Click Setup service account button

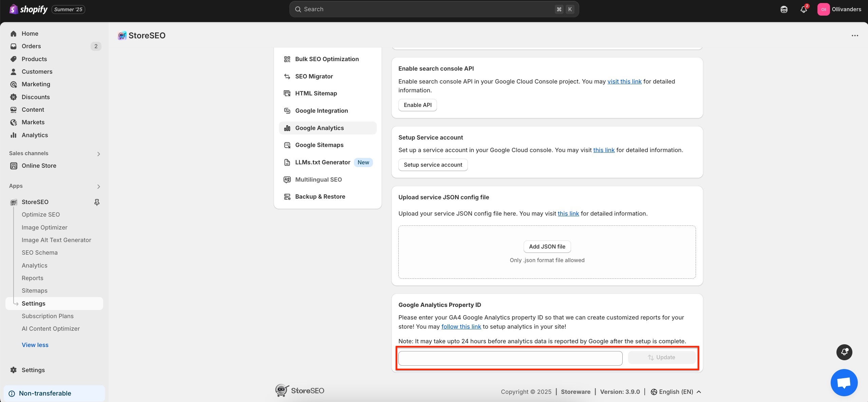coord(433,165)
